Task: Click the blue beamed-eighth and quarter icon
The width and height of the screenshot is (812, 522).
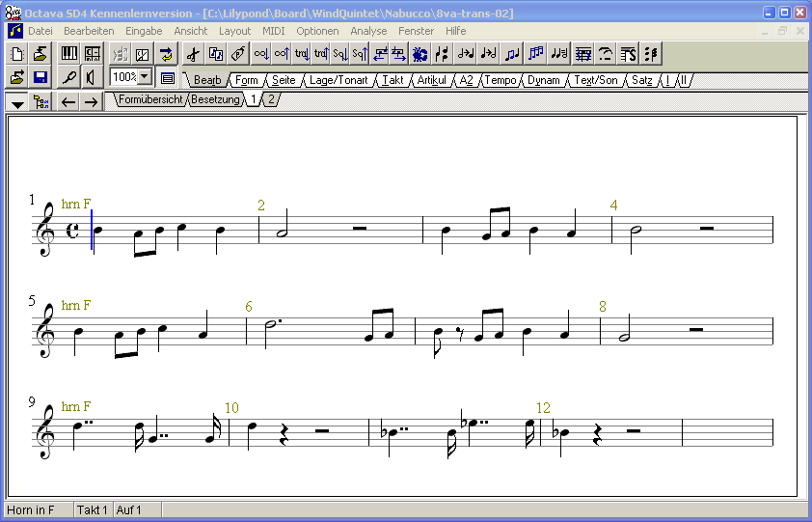Action: click(512, 54)
